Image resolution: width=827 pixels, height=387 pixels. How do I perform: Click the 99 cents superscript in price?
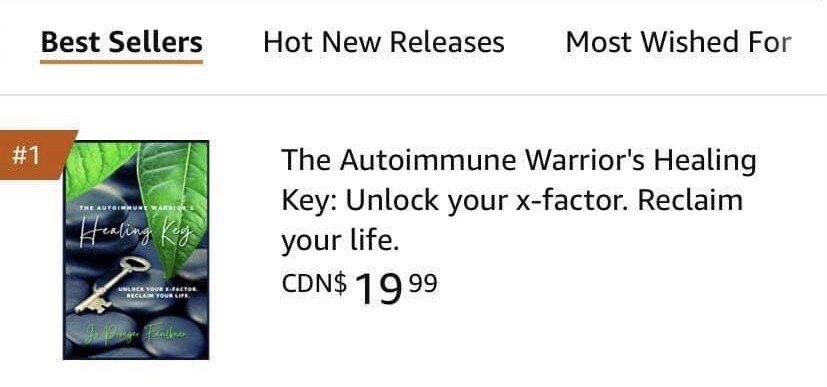424,283
